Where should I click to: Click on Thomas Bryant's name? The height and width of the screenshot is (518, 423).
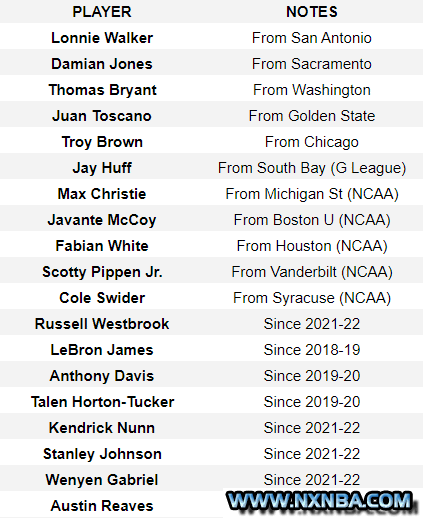point(102,90)
